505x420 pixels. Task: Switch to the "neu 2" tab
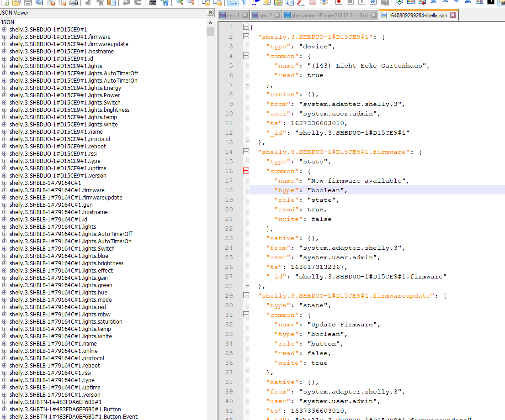coord(266,16)
